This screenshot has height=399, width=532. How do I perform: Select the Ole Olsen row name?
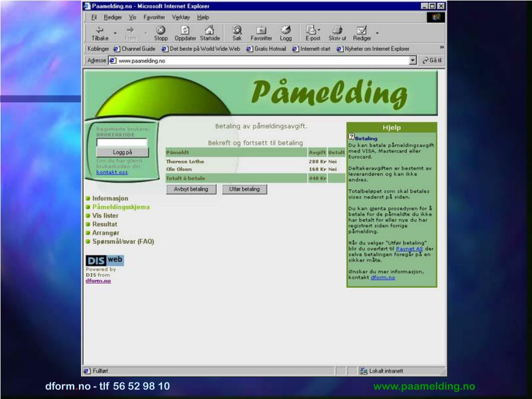pos(179,169)
